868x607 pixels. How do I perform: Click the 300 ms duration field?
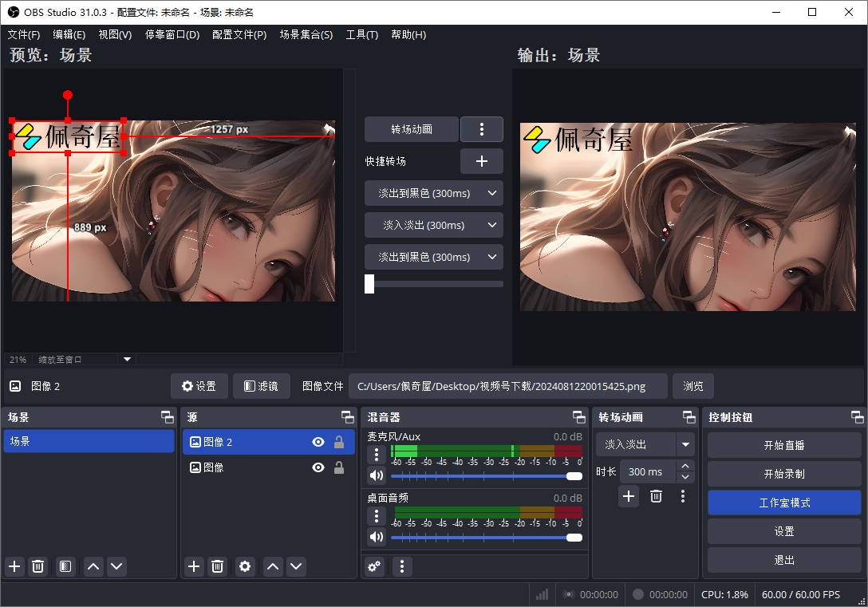[x=648, y=471]
